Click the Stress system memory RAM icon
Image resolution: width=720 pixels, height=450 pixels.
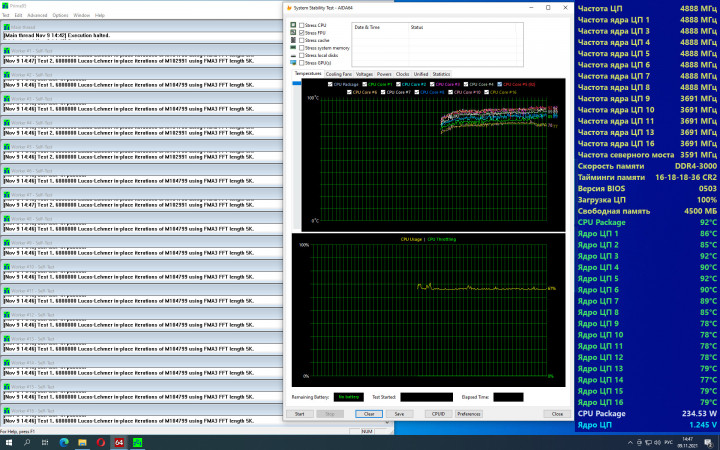[293, 47]
